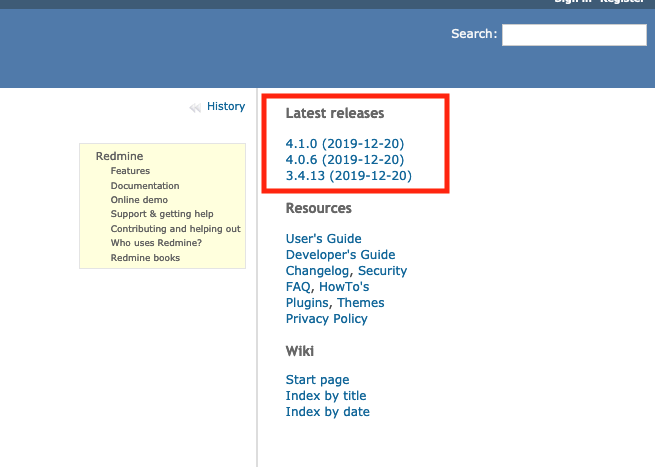Click the History arrows icon
The width and height of the screenshot is (655, 467).
pos(195,108)
